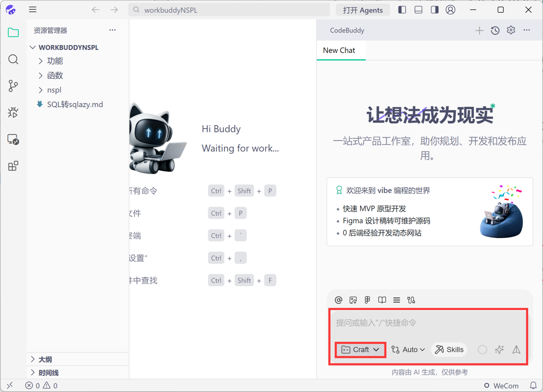Start a new chat with plus icon
Image resolution: width=543 pixels, height=392 pixels.
coord(479,30)
